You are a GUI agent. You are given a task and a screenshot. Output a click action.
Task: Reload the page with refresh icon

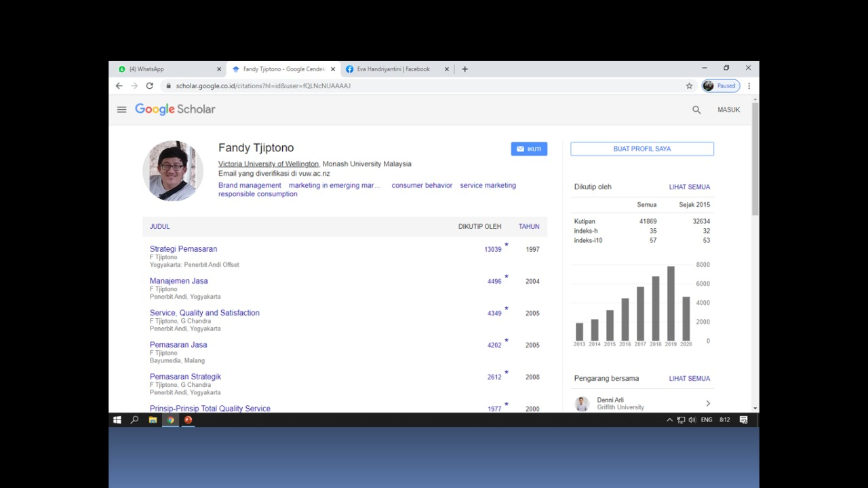tap(150, 86)
